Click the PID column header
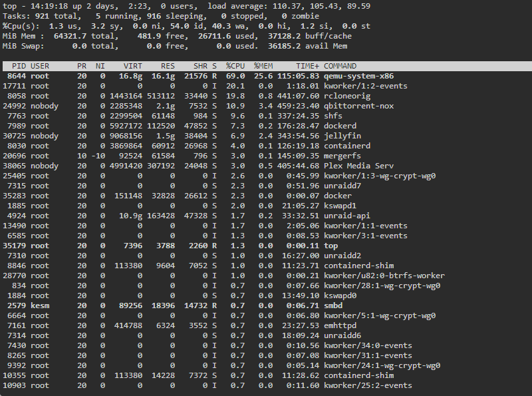 [x=19, y=66]
